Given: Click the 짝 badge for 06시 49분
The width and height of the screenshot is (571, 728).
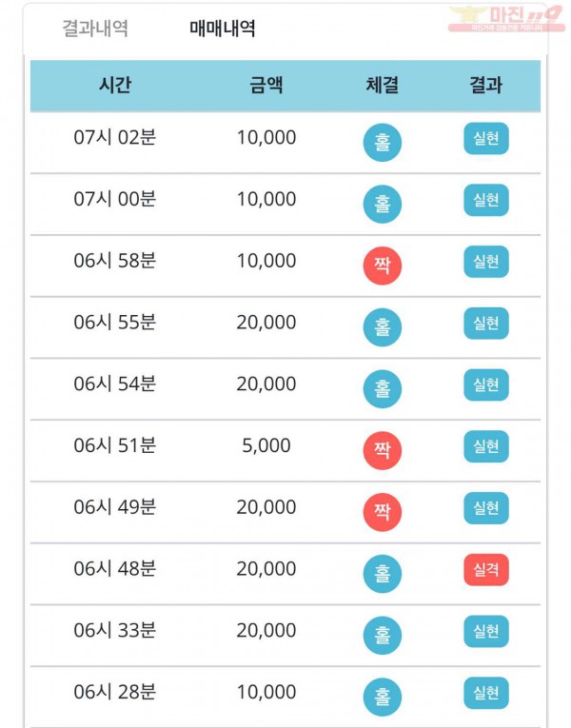Looking at the screenshot, I should [x=382, y=512].
